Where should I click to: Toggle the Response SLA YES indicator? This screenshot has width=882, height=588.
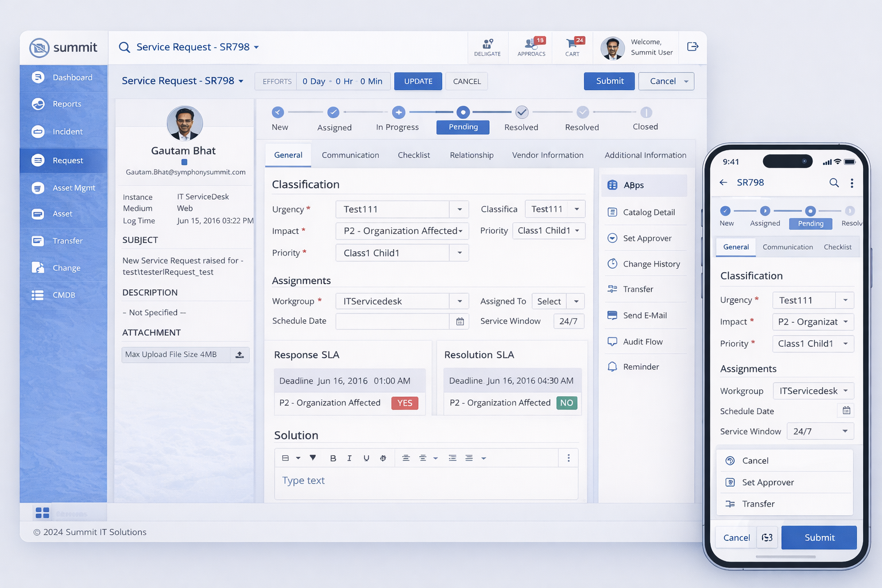(405, 403)
